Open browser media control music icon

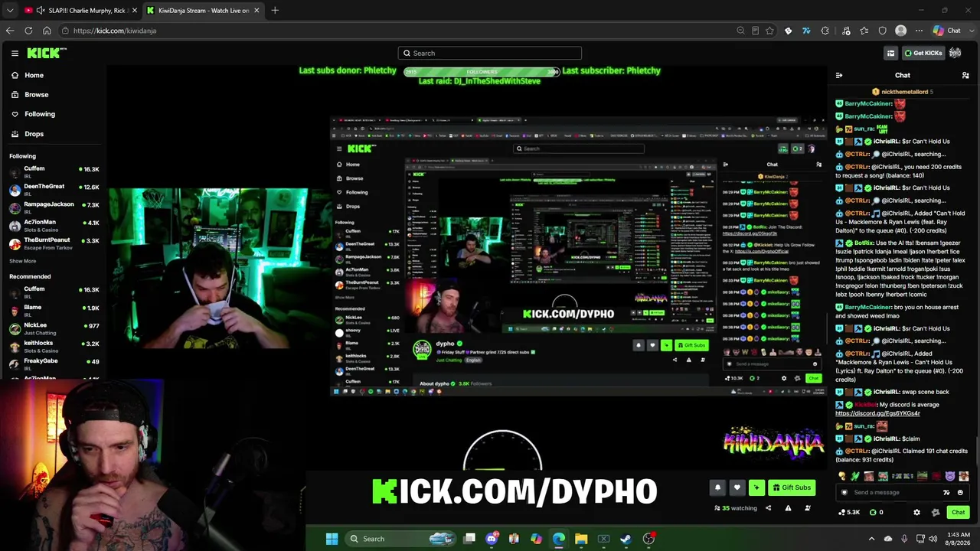(846, 31)
